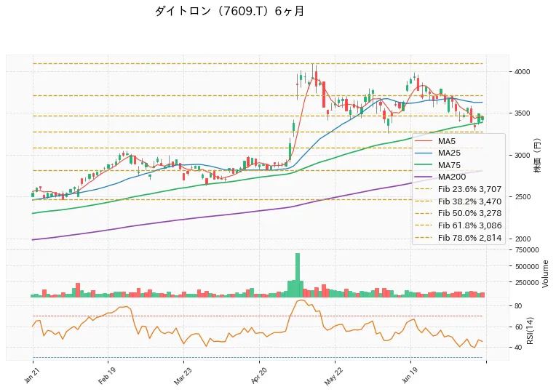Select the Mar 23 date axis label
The image size is (556, 392).
pos(180,376)
